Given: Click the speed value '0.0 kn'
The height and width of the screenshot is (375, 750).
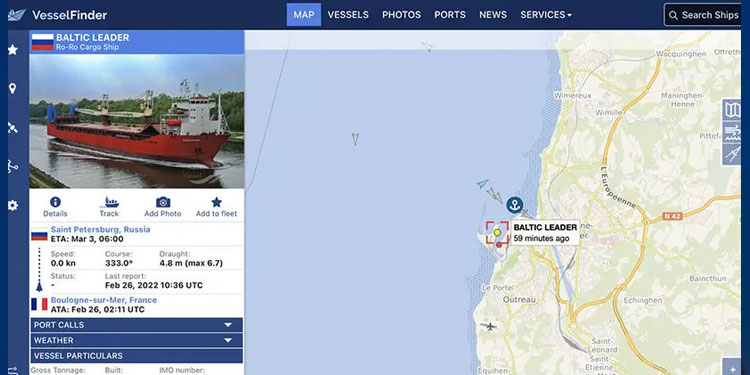Looking at the screenshot, I should click(63, 264).
